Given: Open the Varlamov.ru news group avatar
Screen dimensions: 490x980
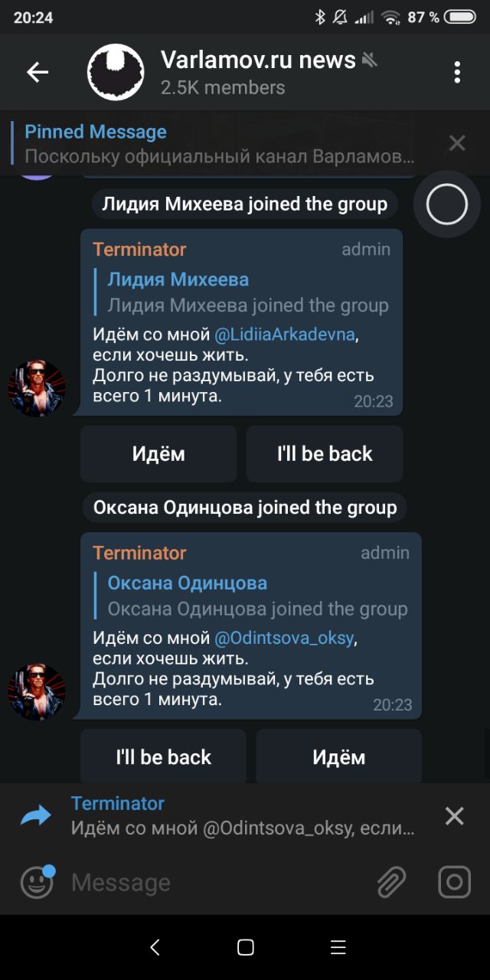Looking at the screenshot, I should coord(116,73).
